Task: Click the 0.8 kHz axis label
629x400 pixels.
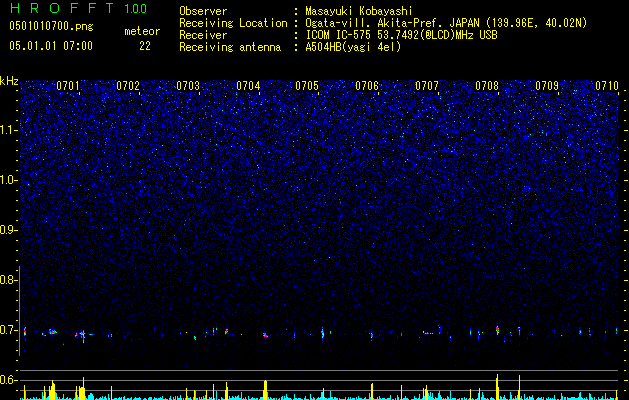Action: (8, 280)
